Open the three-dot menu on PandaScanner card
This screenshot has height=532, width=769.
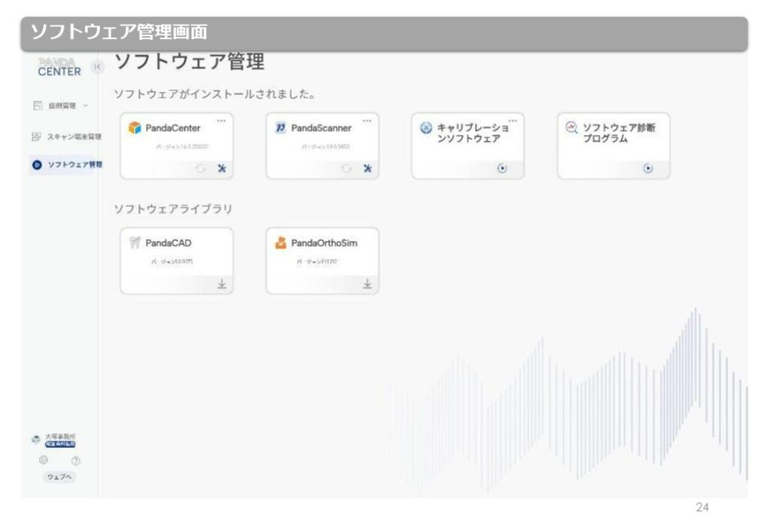[x=367, y=120]
